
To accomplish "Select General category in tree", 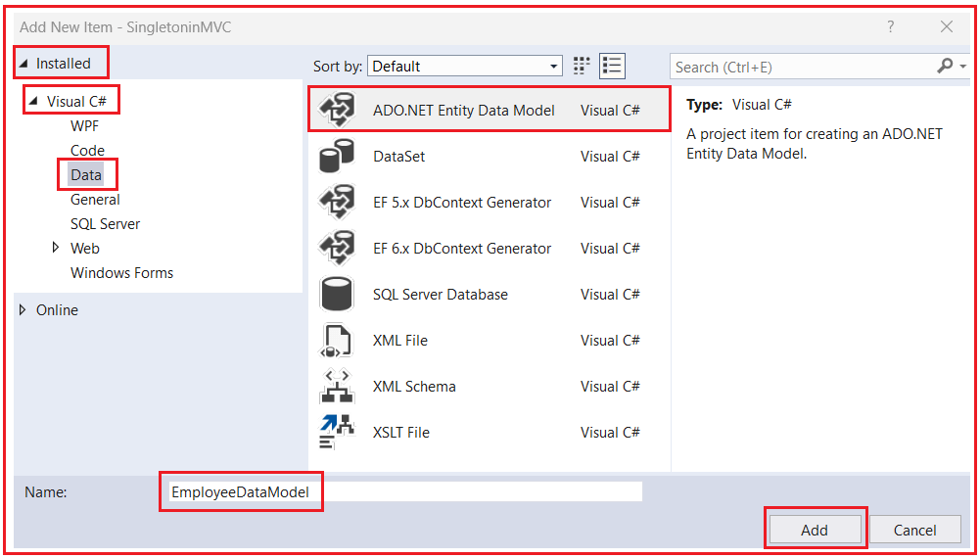I will tap(95, 200).
